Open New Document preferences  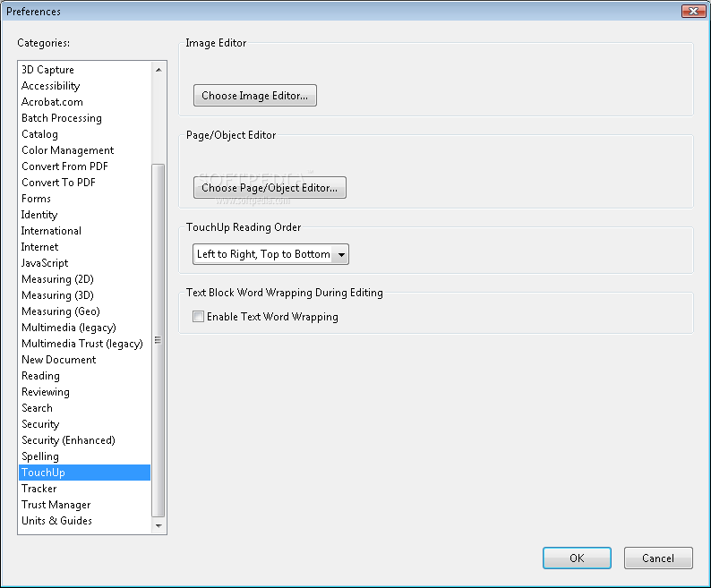pyautogui.click(x=84, y=360)
